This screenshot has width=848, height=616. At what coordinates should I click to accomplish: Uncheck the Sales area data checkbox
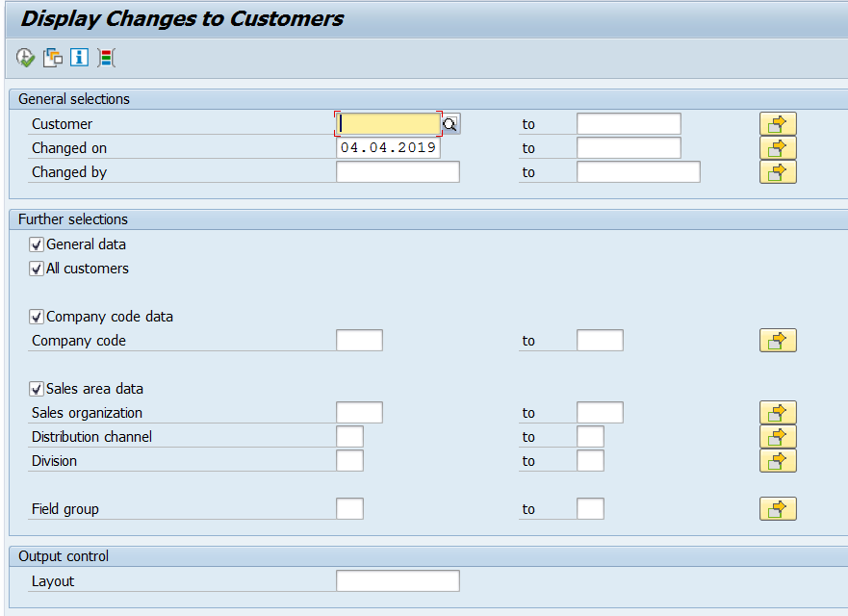38,389
